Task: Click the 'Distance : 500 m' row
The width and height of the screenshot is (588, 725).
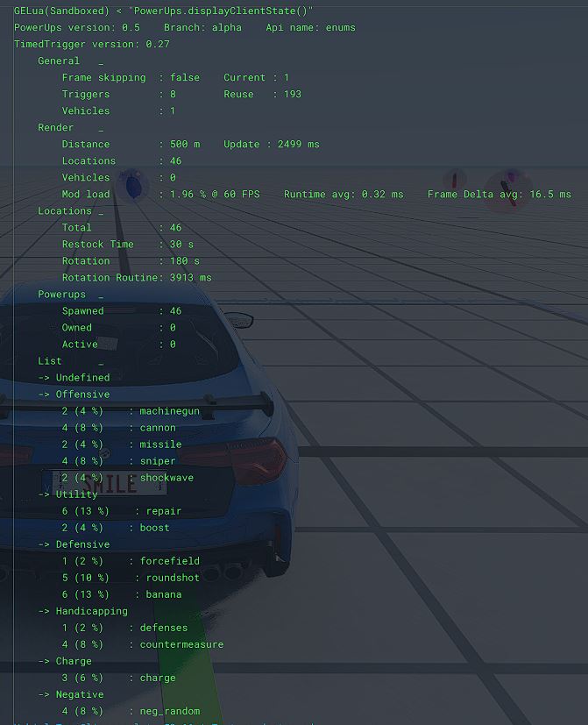Action: click(131, 144)
